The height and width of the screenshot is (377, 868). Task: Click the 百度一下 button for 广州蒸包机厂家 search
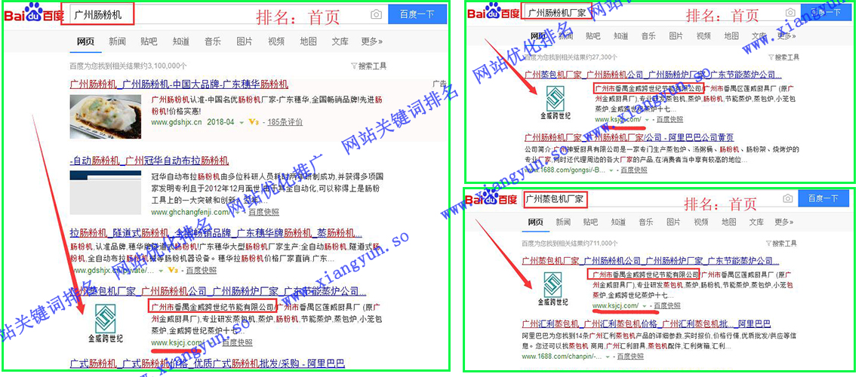pos(823,198)
